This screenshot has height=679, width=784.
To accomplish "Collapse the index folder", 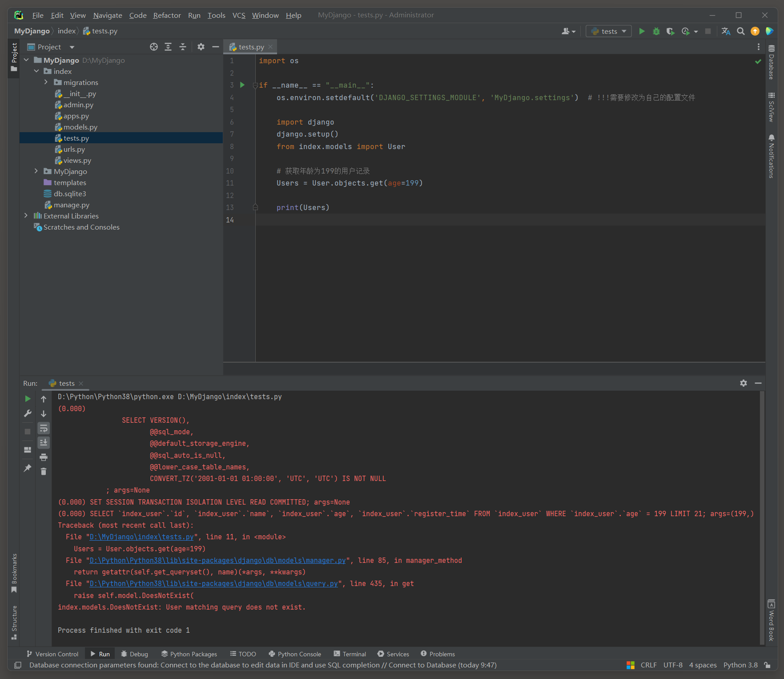I will pyautogui.click(x=36, y=71).
